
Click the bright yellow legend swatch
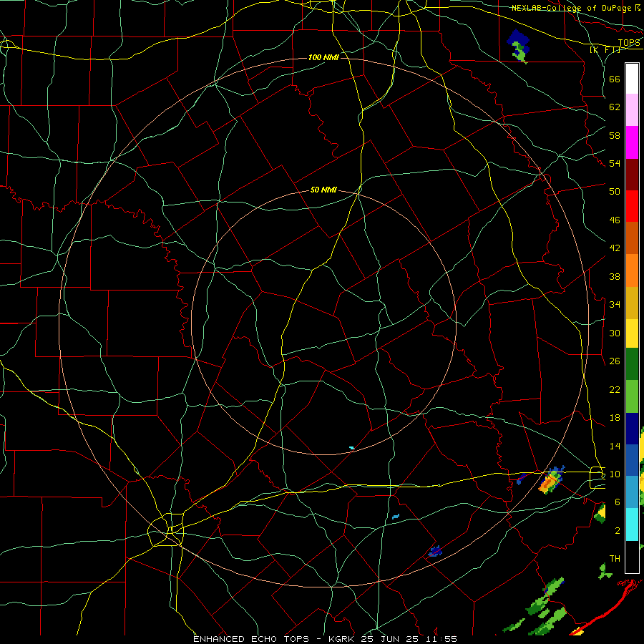click(632, 333)
